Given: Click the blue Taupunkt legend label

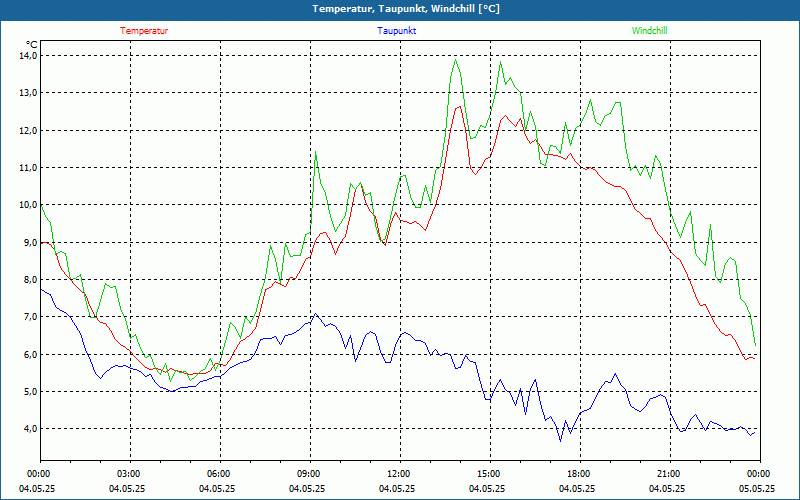Looking at the screenshot, I should point(397,31).
